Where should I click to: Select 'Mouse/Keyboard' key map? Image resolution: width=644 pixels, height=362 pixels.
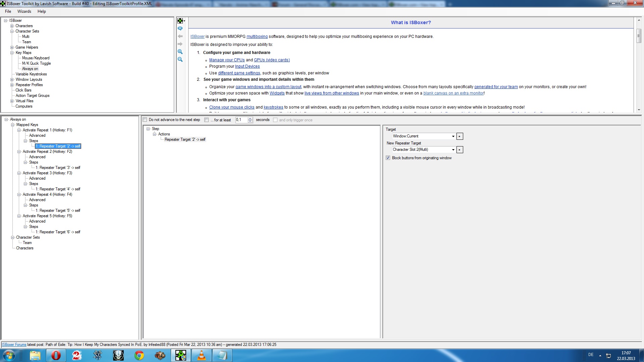click(x=36, y=58)
